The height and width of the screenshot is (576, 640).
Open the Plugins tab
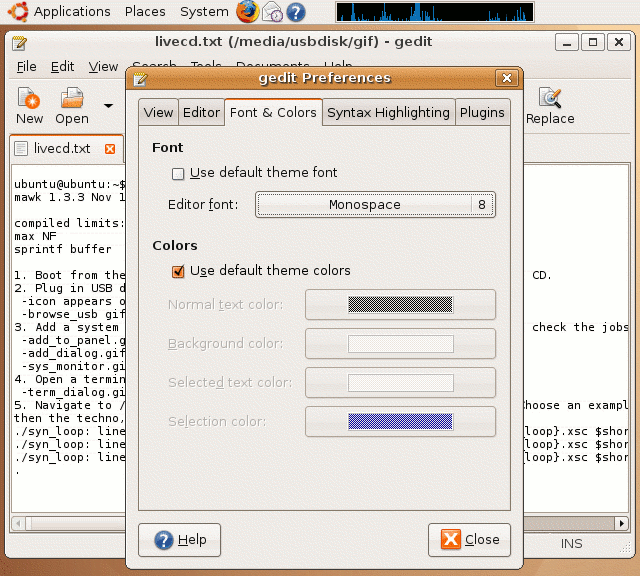tap(482, 112)
